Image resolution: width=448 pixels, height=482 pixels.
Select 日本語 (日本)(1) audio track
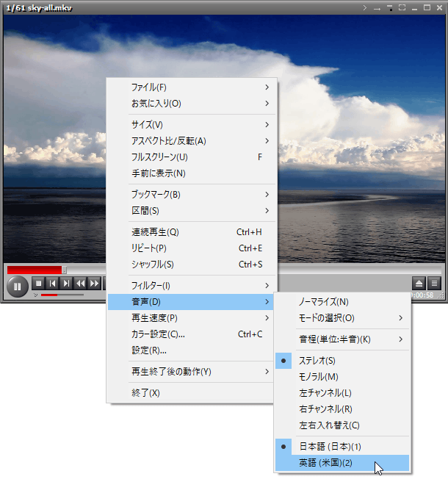tap(342, 447)
